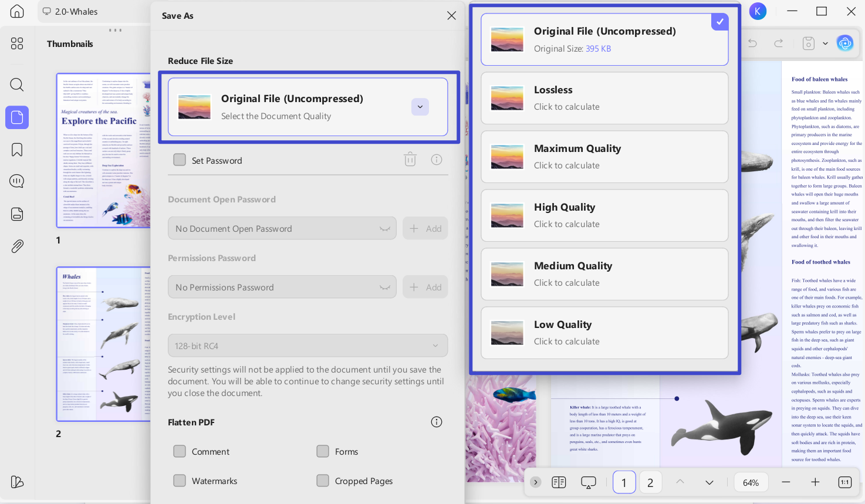
Task: Close the Save As dialog
Action: tap(451, 16)
